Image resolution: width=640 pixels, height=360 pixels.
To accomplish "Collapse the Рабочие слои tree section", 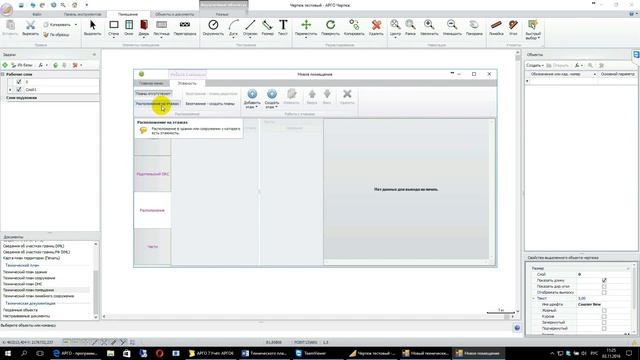I will coord(3,75).
